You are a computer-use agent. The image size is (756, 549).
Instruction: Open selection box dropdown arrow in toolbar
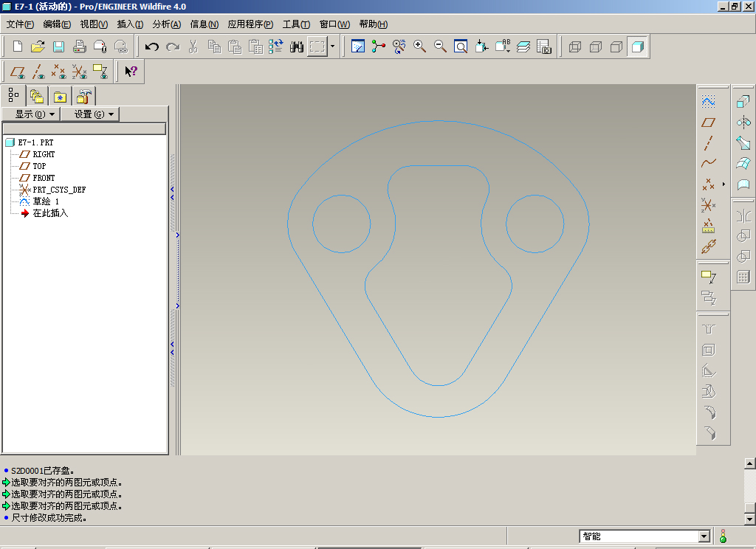pos(333,46)
